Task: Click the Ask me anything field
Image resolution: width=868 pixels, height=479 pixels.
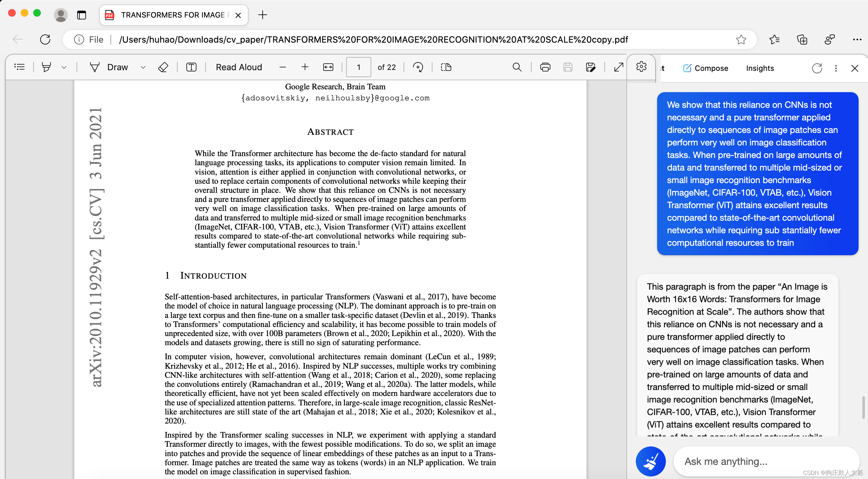Action: [x=741, y=461]
